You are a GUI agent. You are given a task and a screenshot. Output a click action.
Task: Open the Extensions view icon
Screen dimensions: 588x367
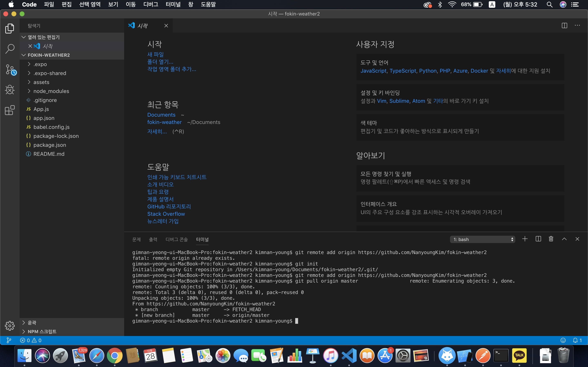tap(10, 110)
